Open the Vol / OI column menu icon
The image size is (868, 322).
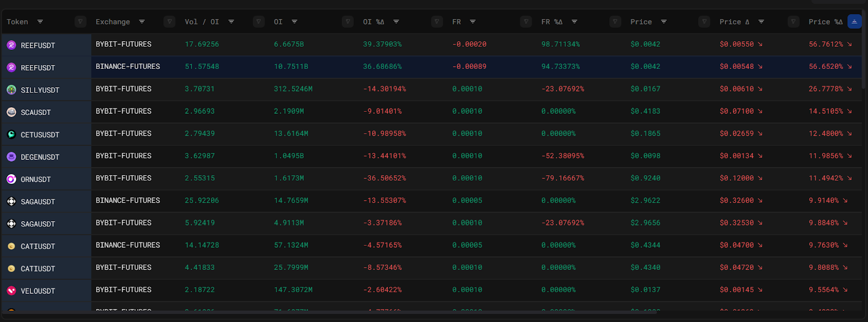(231, 22)
